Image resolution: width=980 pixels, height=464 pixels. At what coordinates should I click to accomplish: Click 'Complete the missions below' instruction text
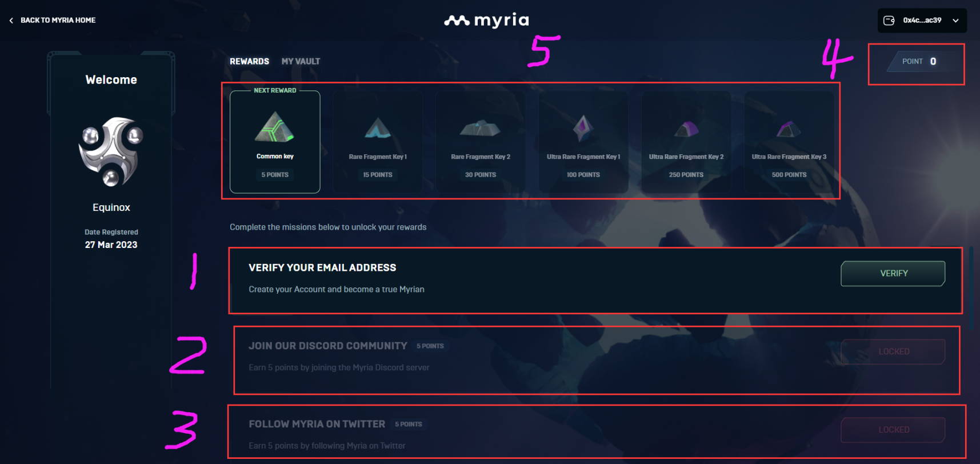coord(328,227)
